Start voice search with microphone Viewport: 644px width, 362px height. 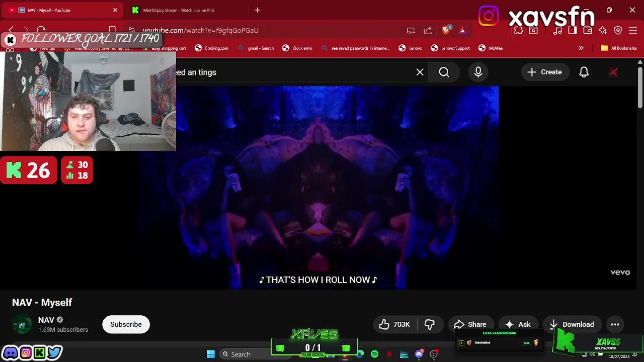478,72
